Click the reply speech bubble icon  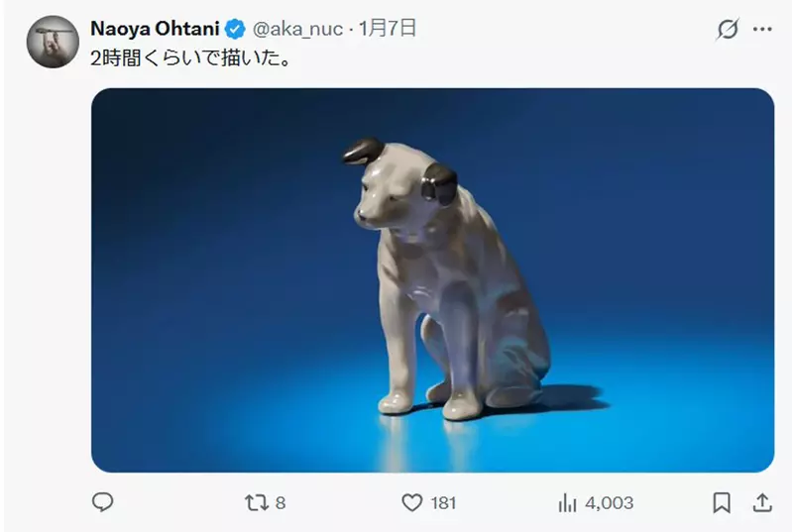[103, 502]
